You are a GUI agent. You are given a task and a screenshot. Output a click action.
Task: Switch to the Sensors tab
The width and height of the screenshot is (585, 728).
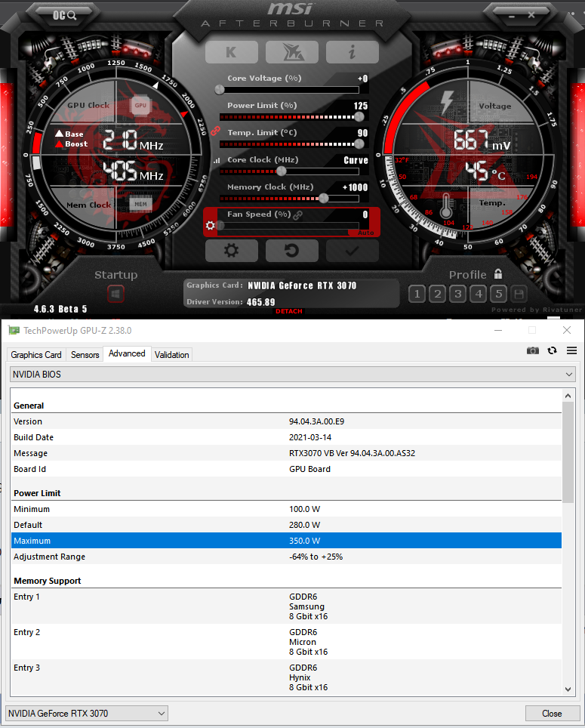(x=85, y=355)
